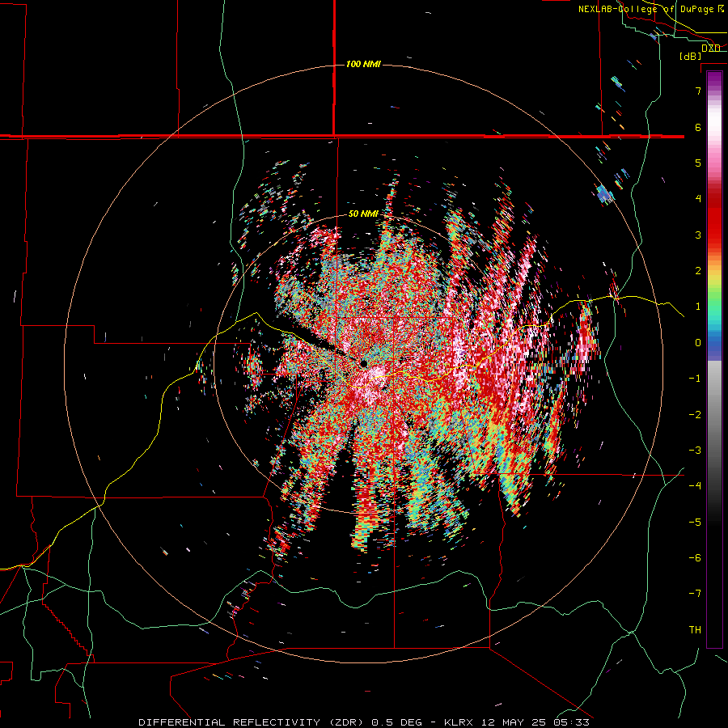Click the small logo mark after 'DuPage'
This screenshot has height=728, width=728.
click(721, 9)
